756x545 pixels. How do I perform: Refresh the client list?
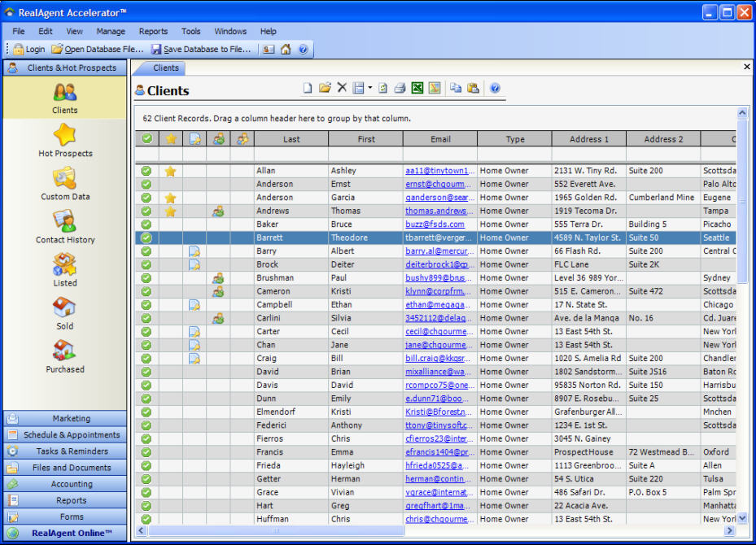tap(382, 88)
